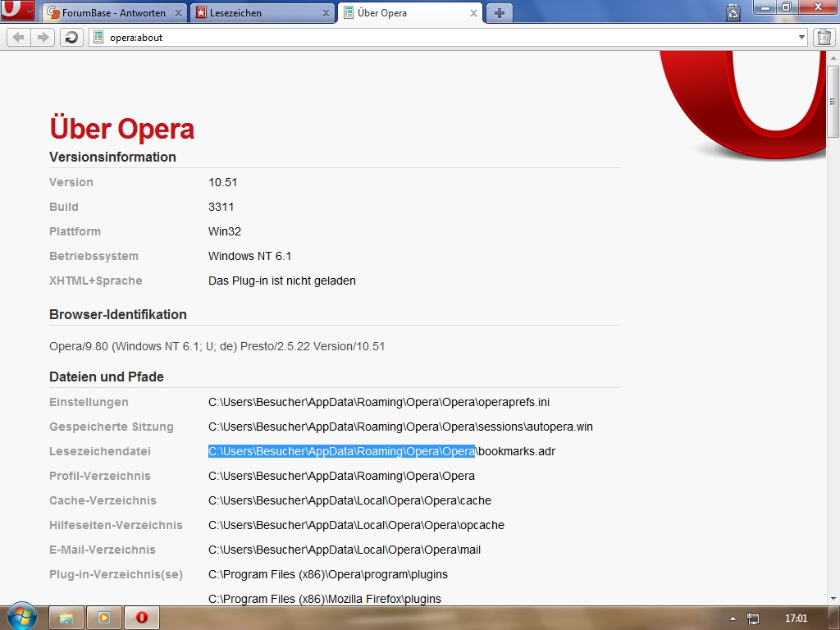Click the Opera\cache directory path

coord(349,500)
